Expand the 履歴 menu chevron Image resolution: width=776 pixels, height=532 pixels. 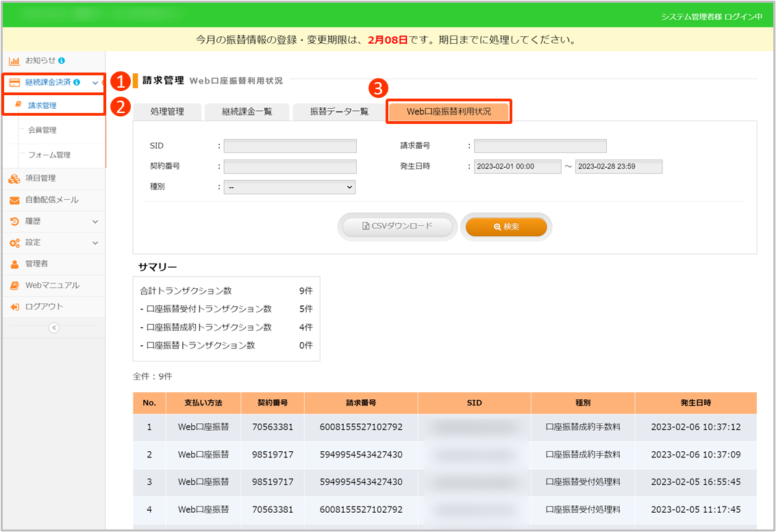point(95,222)
